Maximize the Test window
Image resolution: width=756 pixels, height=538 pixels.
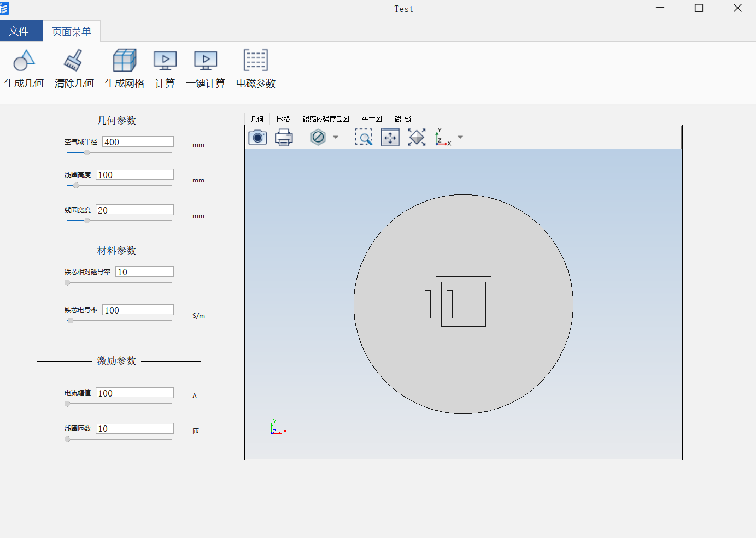[x=699, y=8]
